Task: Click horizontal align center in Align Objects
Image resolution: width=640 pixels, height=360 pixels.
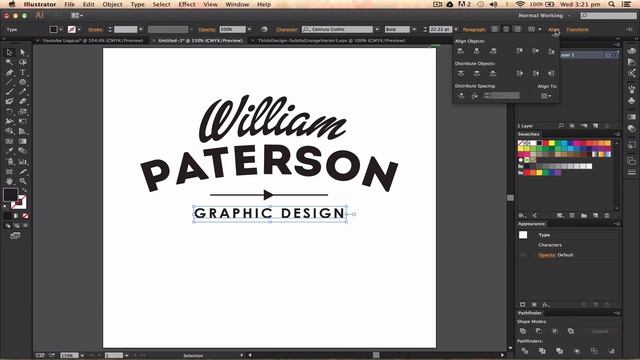Action: pyautogui.click(x=476, y=51)
